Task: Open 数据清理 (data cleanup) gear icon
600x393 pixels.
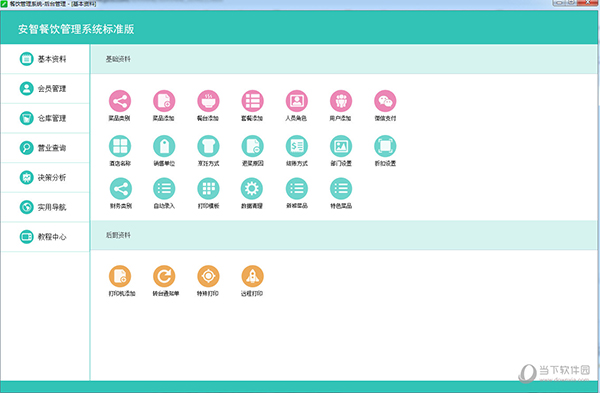Action: coord(252,189)
